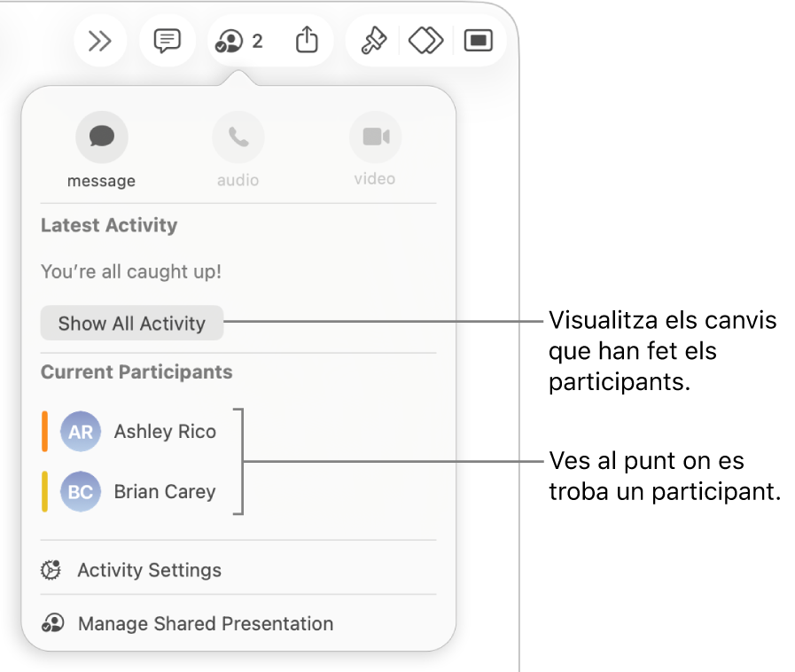Start a conversation with the message icon

[x=101, y=136]
